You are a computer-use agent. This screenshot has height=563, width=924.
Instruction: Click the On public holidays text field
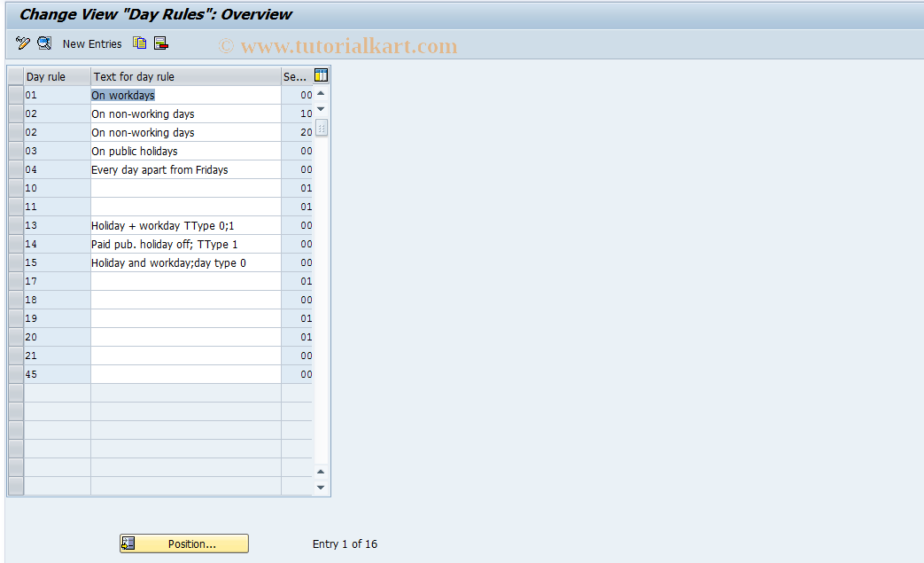point(186,151)
